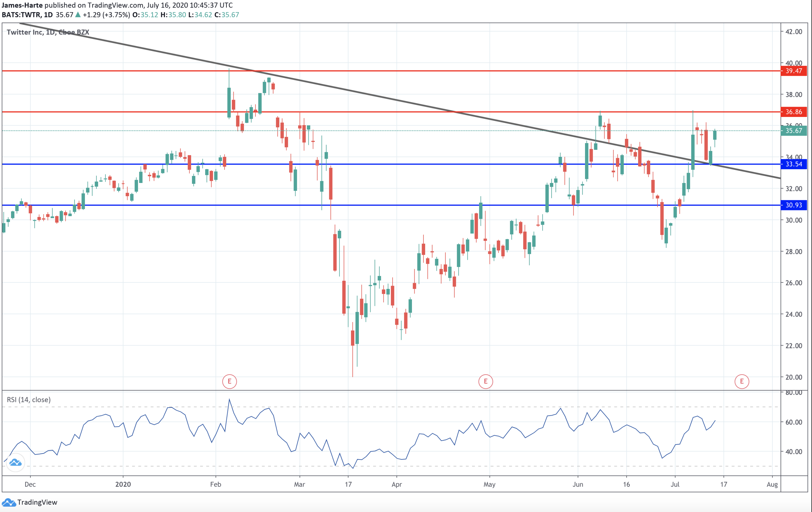
Task: Click the 2020 label on the date axis
Action: click(123, 484)
